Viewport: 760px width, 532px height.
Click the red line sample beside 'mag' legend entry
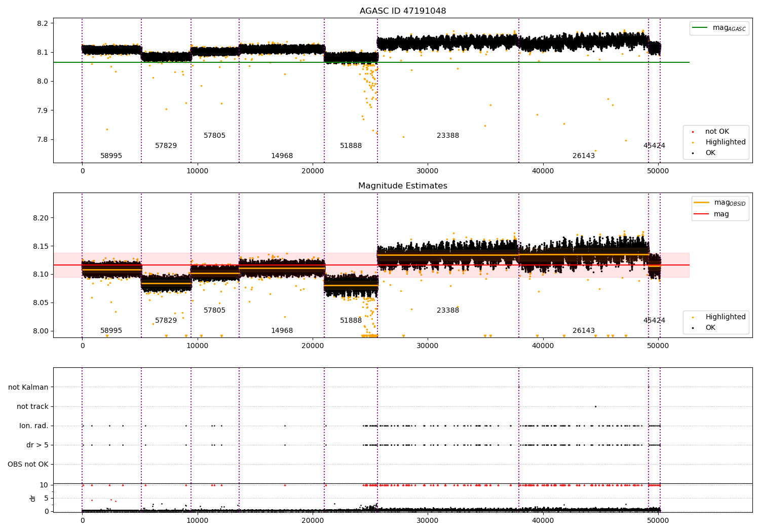coord(702,214)
